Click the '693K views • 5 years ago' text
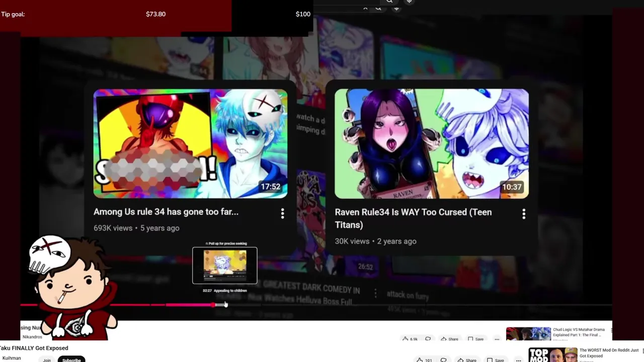Viewport: 644px width, 362px height. 136,228
